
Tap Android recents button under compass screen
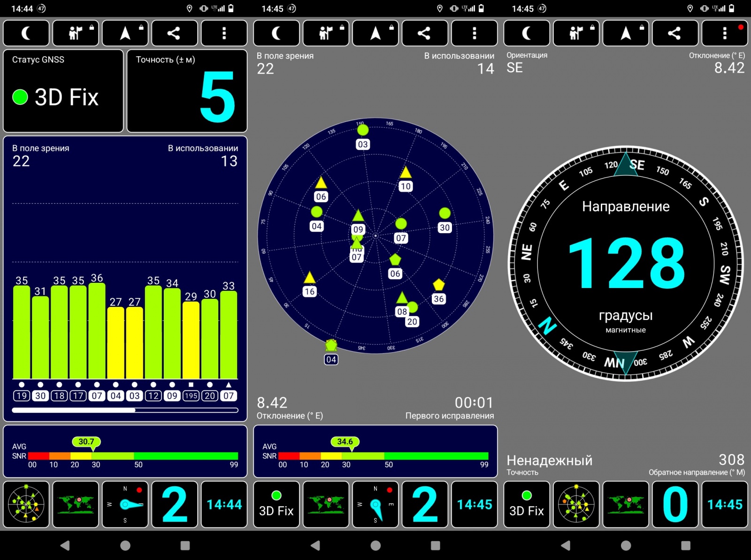click(x=686, y=545)
